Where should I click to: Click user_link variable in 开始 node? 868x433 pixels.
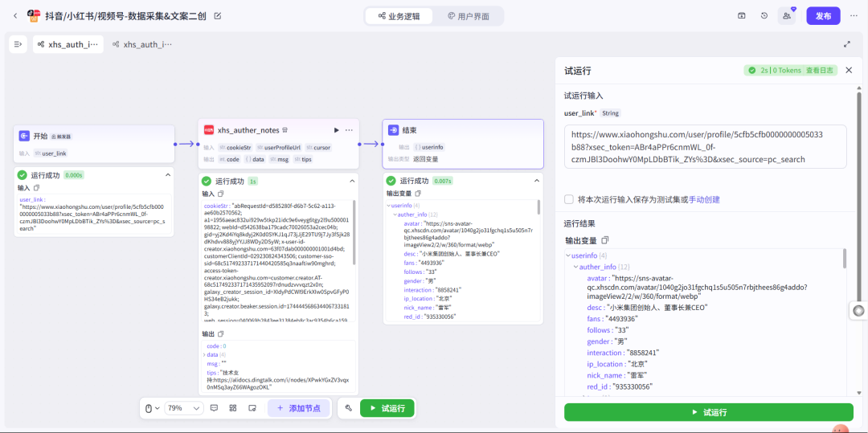pos(51,153)
